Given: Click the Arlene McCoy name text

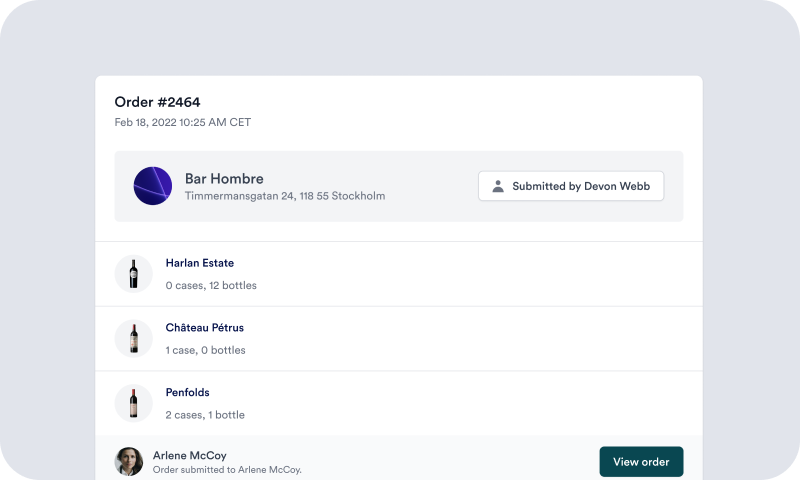Looking at the screenshot, I should coord(189,456).
